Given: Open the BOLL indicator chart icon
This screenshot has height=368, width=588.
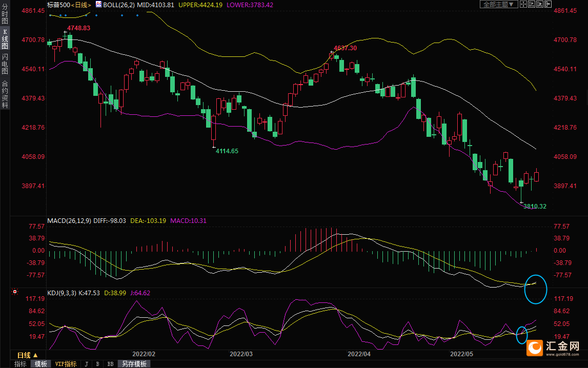Looking at the screenshot, I should [x=98, y=5].
